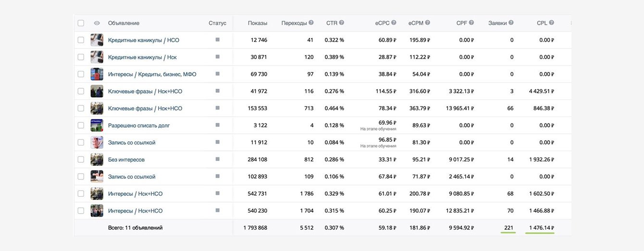Click help icon next to CPL column
The width and height of the screenshot is (644, 251).
(x=551, y=23)
